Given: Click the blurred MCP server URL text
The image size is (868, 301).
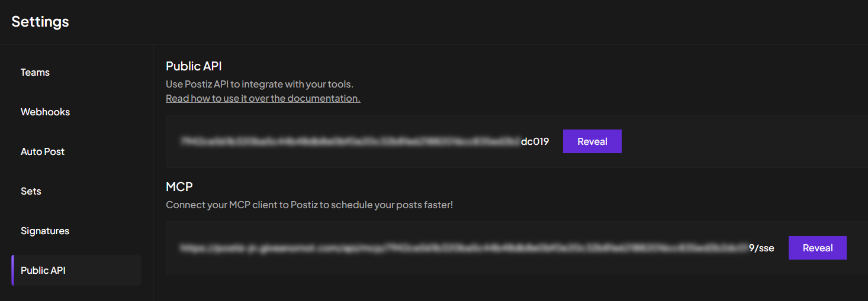Looking at the screenshot, I should click(462, 248).
